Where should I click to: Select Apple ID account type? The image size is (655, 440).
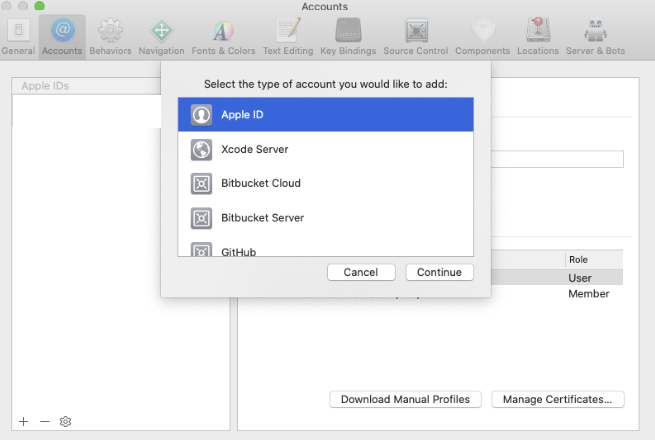pyautogui.click(x=325, y=115)
